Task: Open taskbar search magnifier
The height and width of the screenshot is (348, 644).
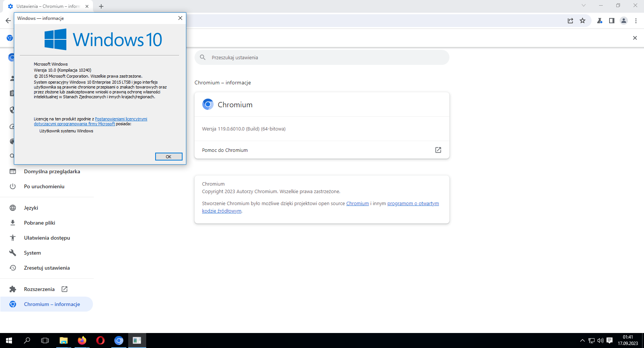Action: [27, 340]
